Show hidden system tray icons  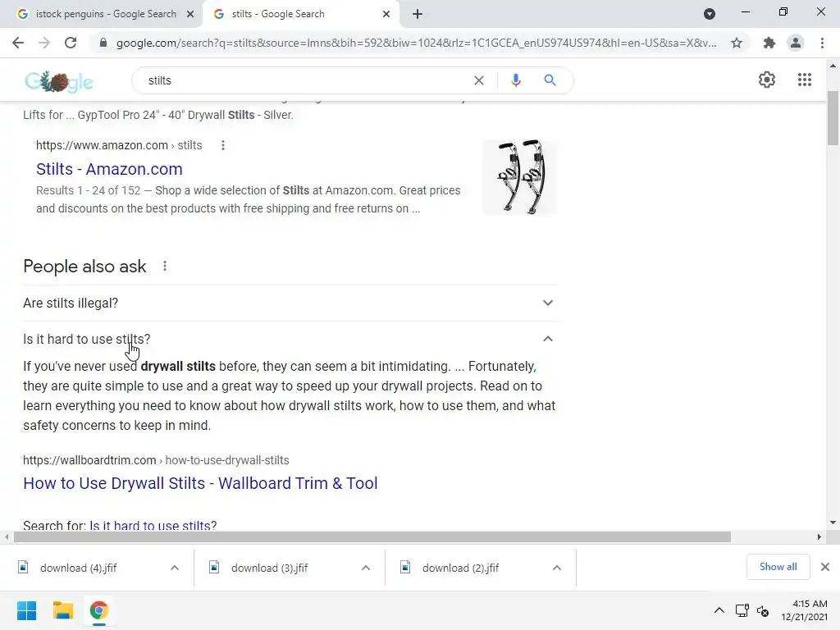tap(719, 610)
